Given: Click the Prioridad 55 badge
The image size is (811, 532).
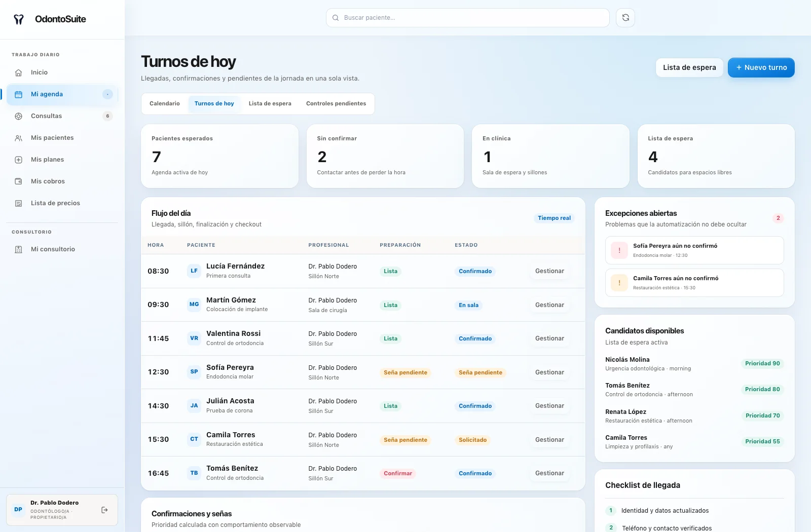Looking at the screenshot, I should (762, 441).
